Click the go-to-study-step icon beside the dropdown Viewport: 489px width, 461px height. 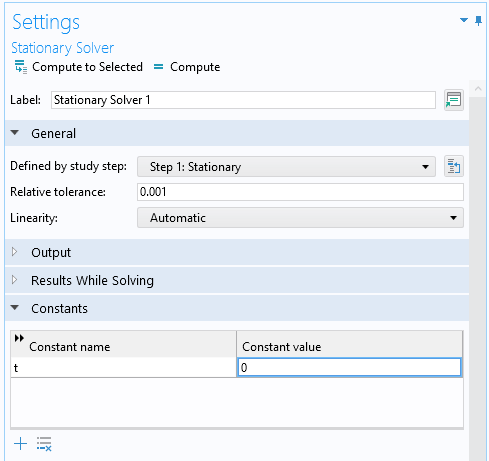[x=454, y=166]
